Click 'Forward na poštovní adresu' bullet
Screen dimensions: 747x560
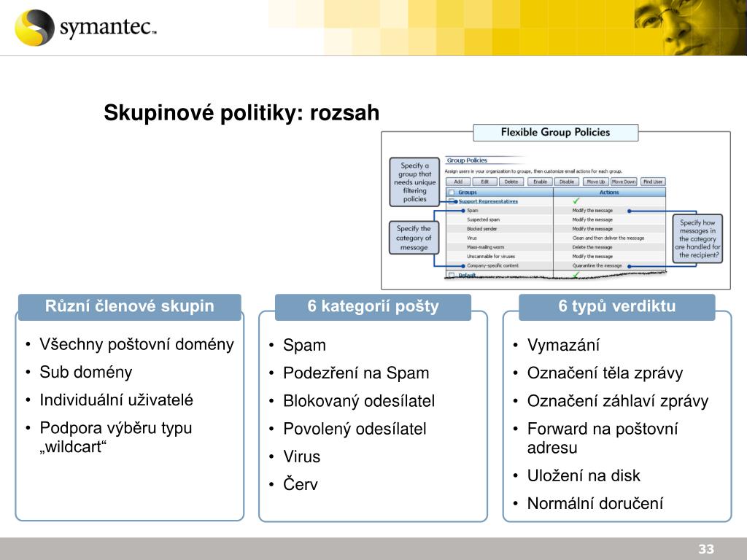point(602,438)
